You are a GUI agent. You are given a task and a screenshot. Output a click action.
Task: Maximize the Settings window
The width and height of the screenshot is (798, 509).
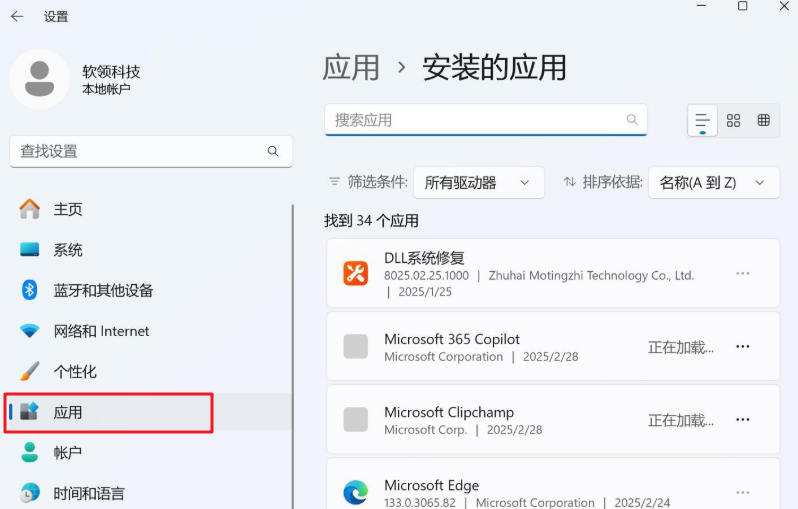(743, 6)
